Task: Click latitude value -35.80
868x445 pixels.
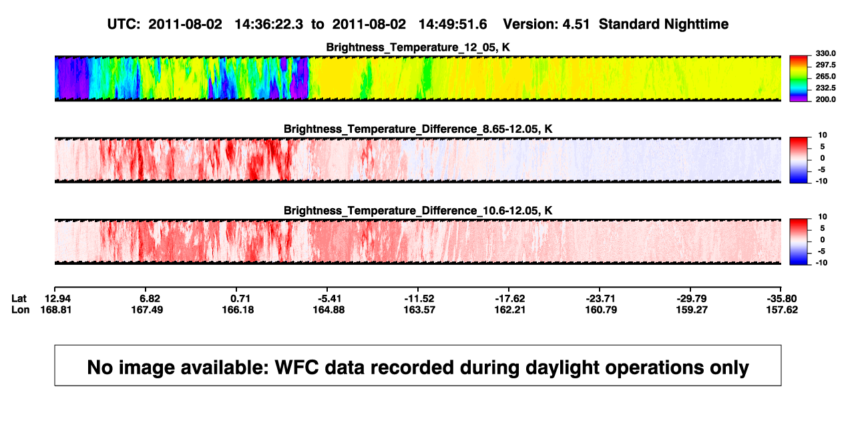Action: pos(783,298)
